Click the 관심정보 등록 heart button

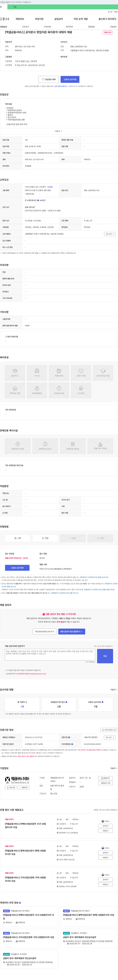(49, 80)
